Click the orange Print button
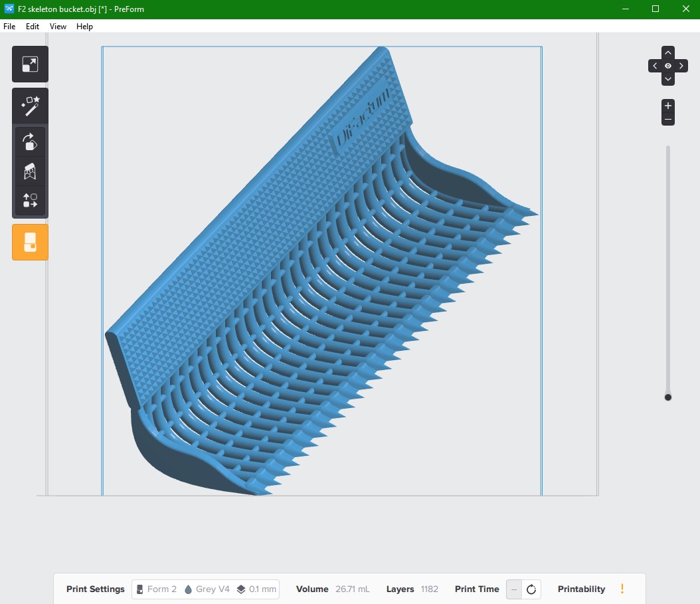The image size is (700, 604). [30, 242]
